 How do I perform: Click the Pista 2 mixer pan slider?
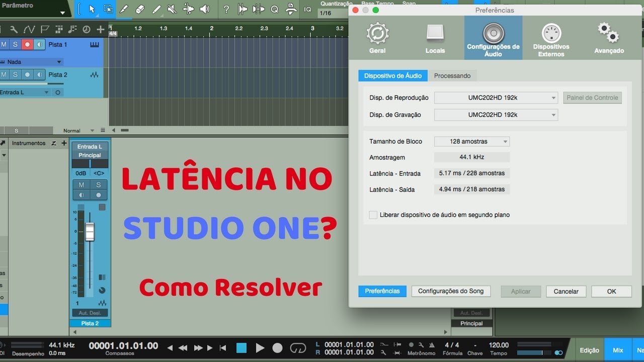90,164
